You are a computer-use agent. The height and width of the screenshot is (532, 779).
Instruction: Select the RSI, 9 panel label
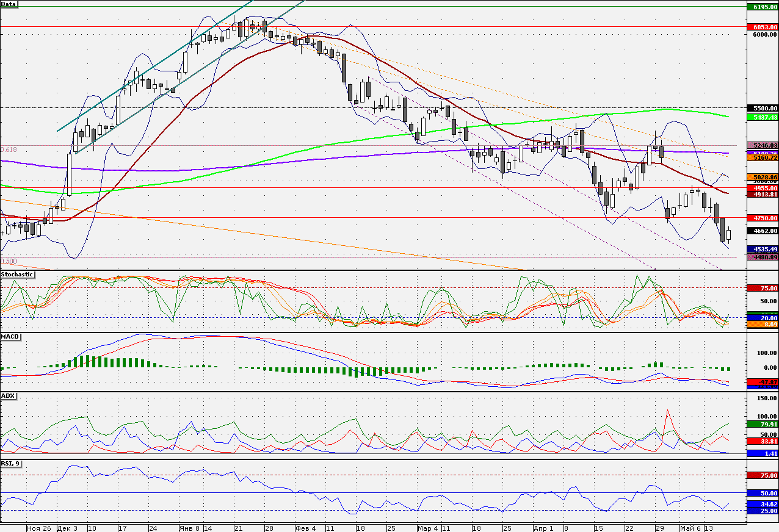click(x=12, y=463)
